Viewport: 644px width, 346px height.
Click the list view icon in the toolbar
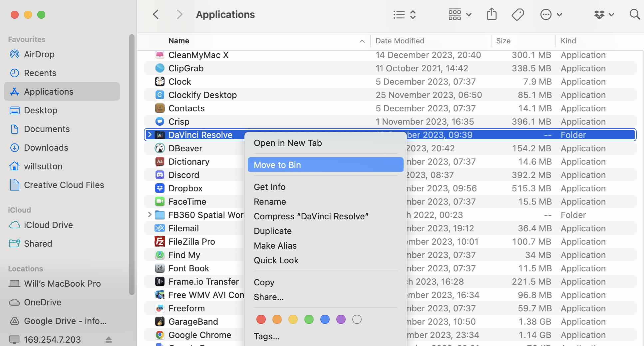(x=399, y=14)
